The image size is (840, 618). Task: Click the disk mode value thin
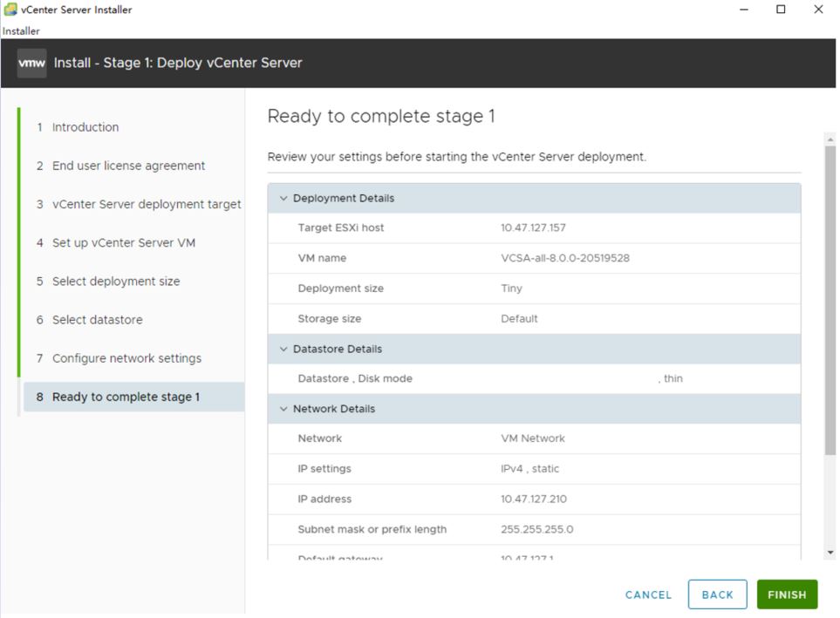click(x=673, y=378)
